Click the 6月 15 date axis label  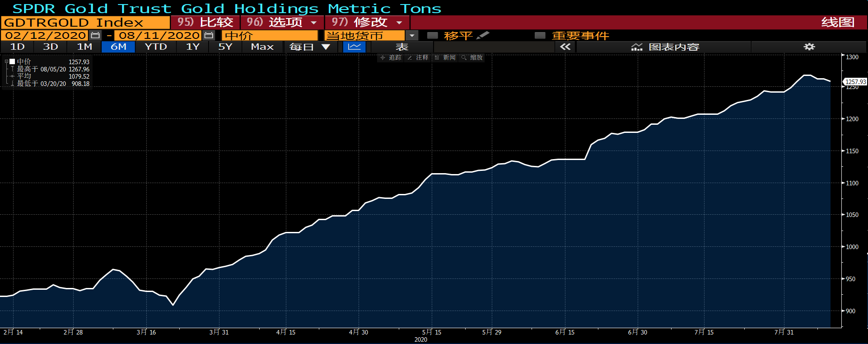click(x=565, y=332)
